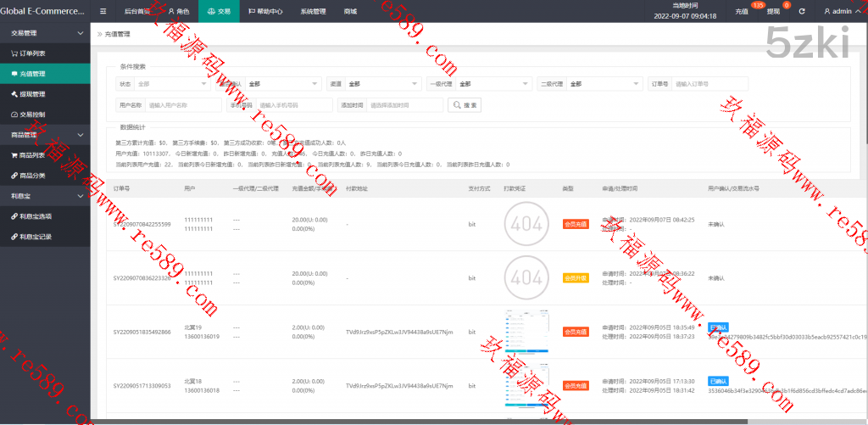
Task: Open 商品分类 in the sidebar
Action: pos(34,176)
